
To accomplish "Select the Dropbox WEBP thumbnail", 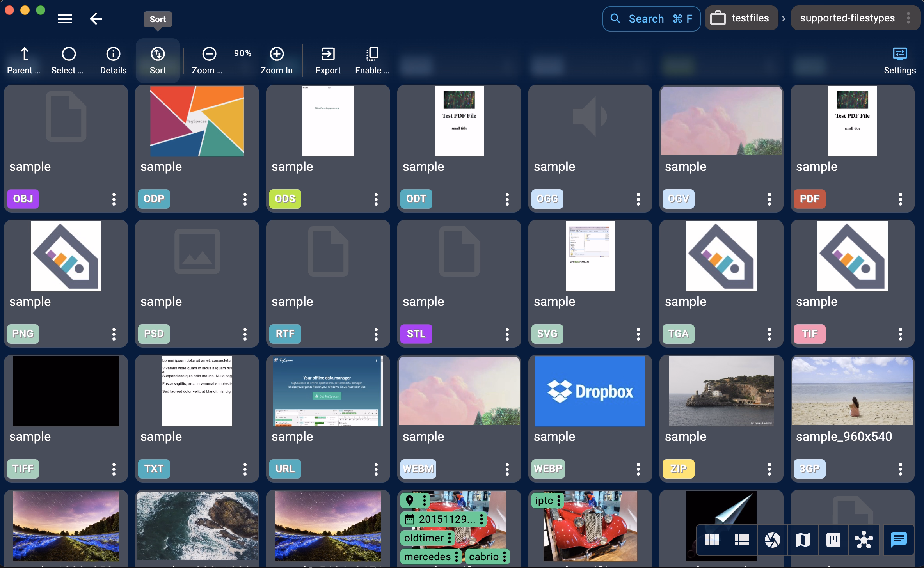I will 590,391.
